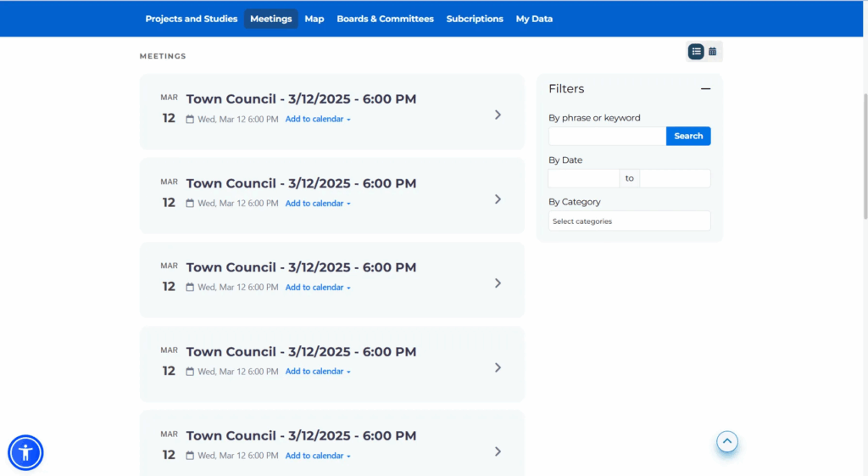
Task: Click chevron arrow on third meeting card
Action: click(498, 283)
